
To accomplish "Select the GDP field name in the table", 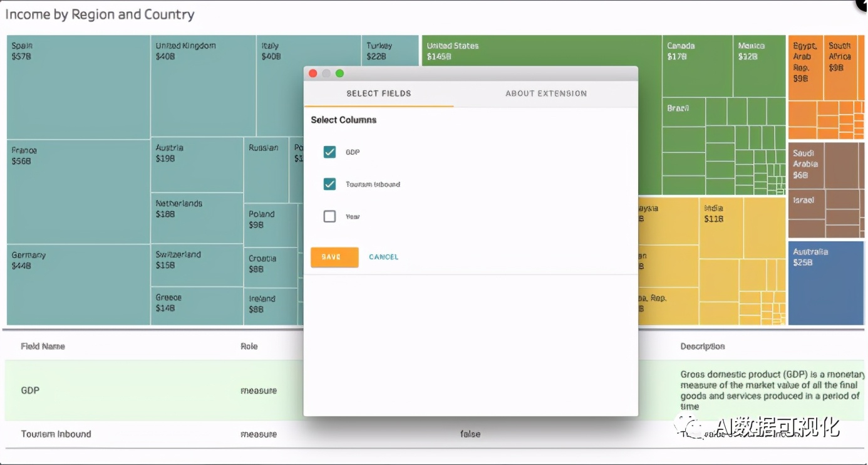I will point(30,390).
